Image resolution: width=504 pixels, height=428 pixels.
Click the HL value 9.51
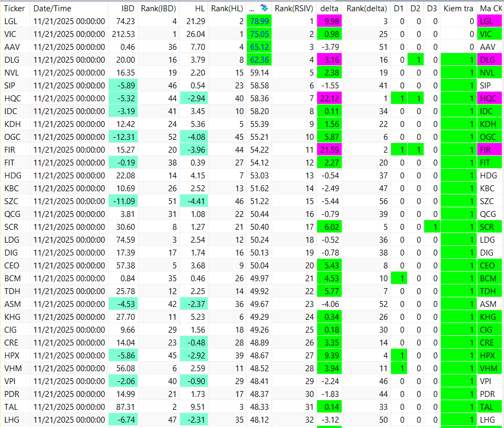(x=197, y=407)
